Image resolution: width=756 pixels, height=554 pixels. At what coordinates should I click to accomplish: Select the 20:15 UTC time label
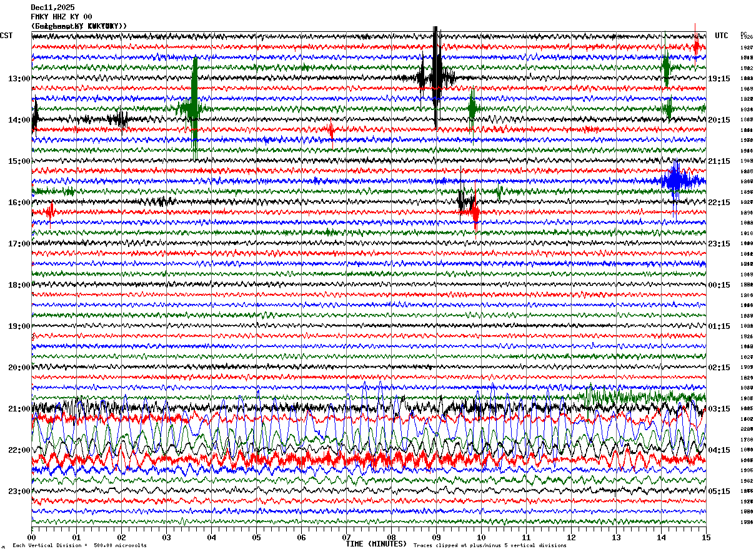(719, 120)
